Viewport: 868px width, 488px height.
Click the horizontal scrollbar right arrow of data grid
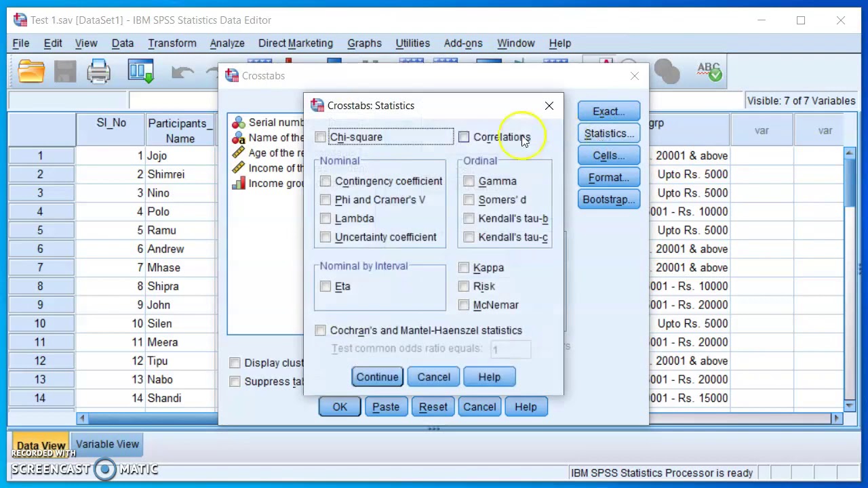tap(837, 418)
